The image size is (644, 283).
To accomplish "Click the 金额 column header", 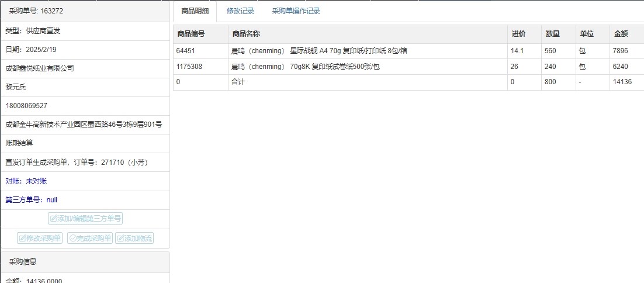I will pyautogui.click(x=627, y=34).
